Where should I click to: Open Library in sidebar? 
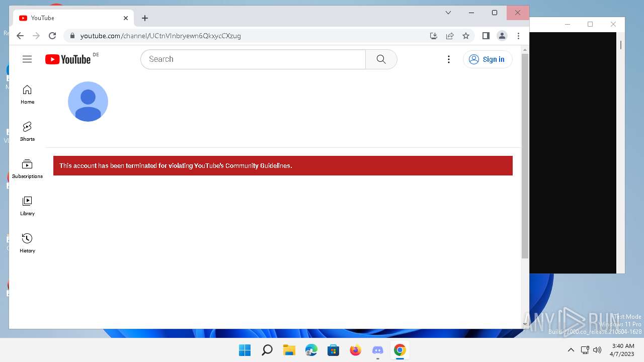pyautogui.click(x=27, y=206)
